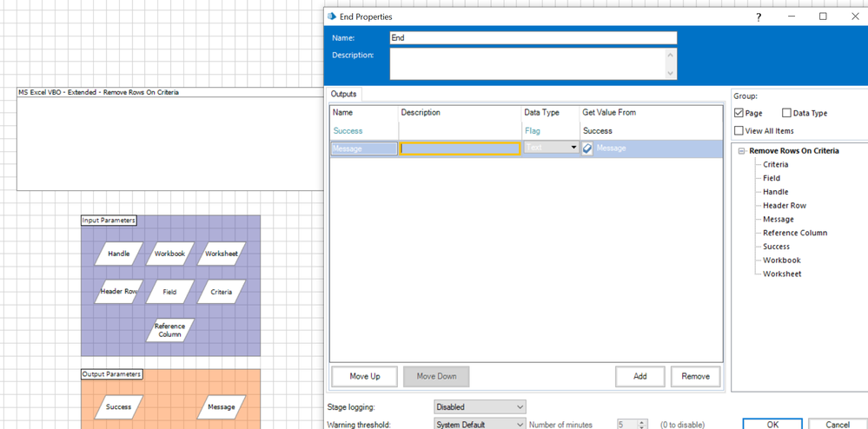
Task: Select the Reference Column data item
Action: [169, 330]
